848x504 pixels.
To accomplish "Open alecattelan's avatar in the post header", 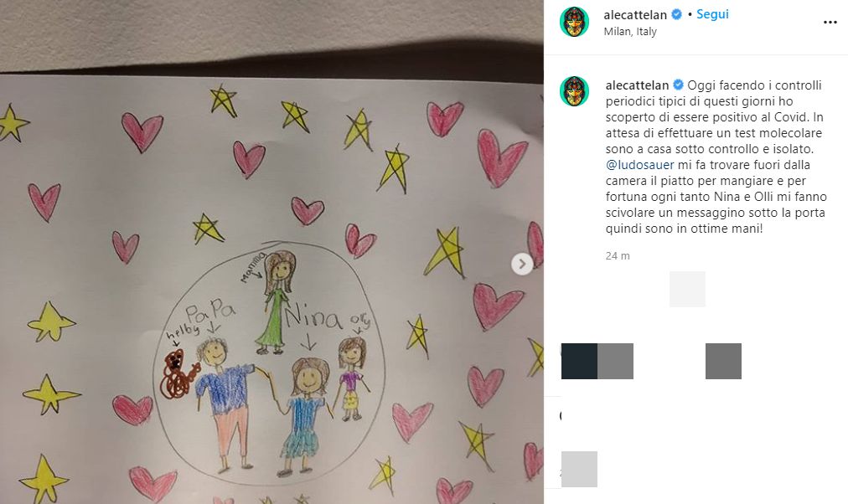I will [x=574, y=22].
